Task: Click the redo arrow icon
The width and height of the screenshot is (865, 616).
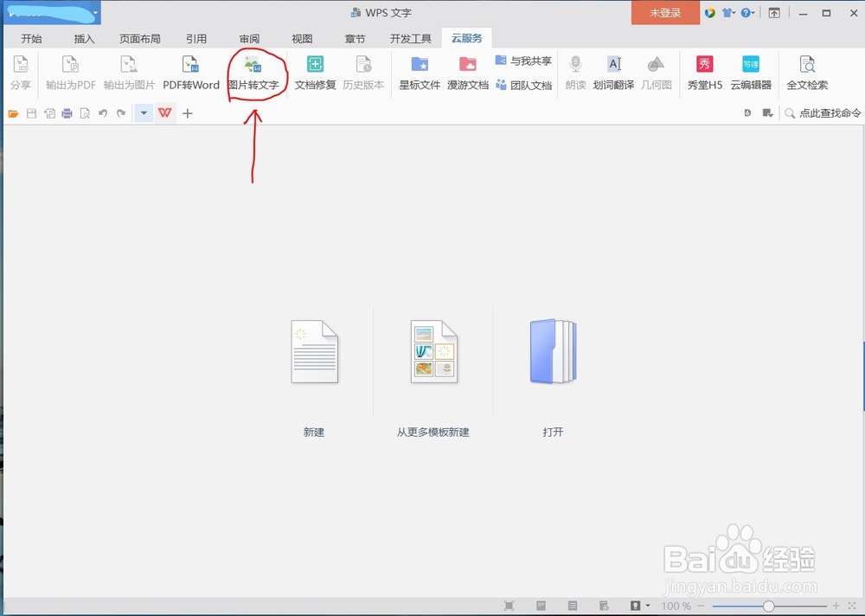Action: [121, 113]
